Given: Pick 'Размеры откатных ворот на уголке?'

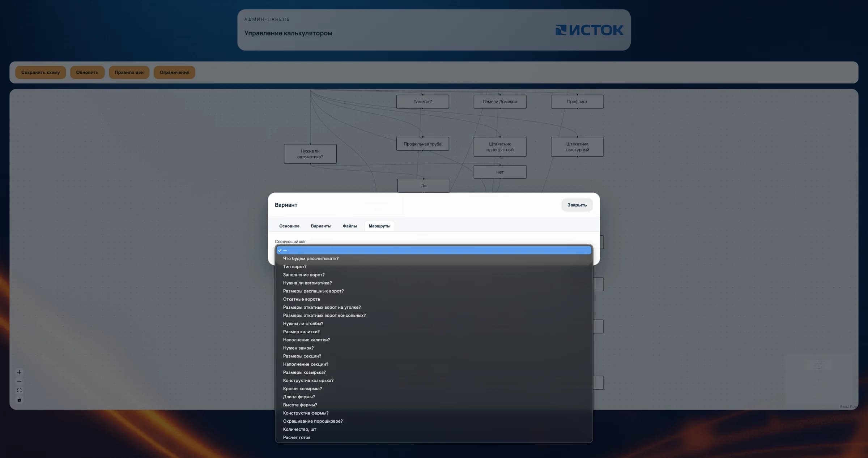Looking at the screenshot, I should point(434,307).
